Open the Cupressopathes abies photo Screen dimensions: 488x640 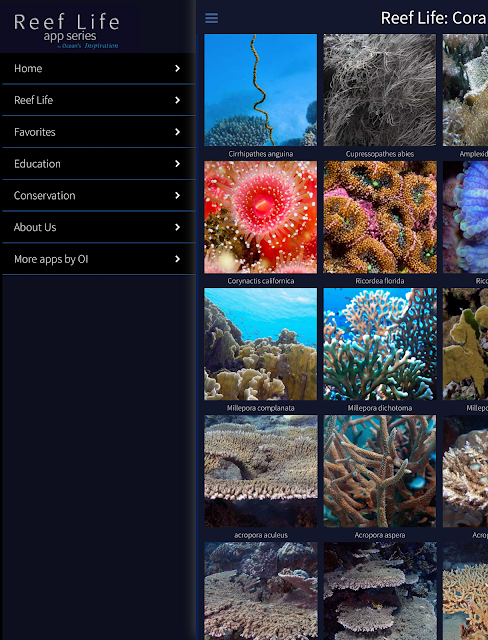[379, 90]
